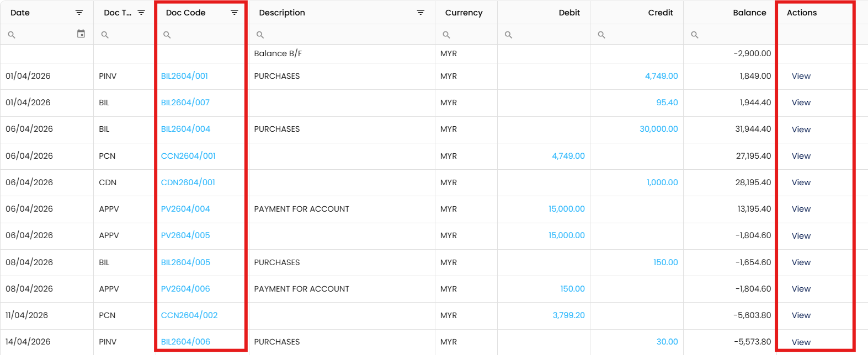Click search icon in Debit filter
This screenshot has height=355, width=868.
click(x=509, y=35)
